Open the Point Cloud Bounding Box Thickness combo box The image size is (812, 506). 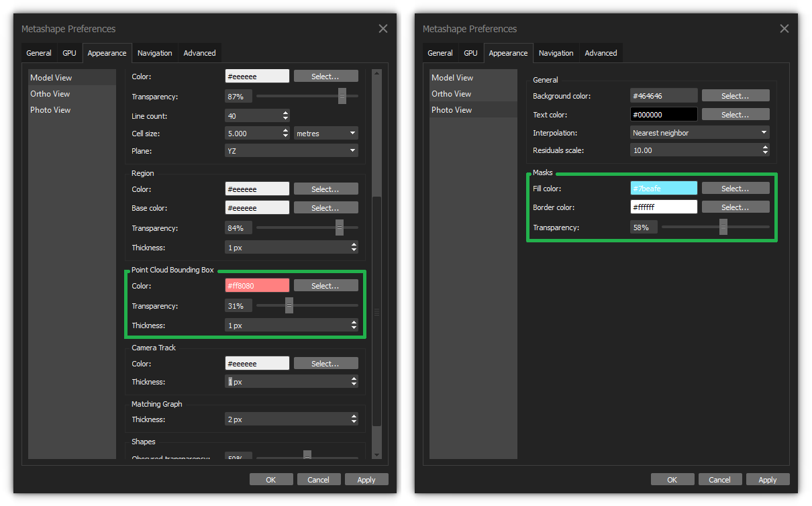[x=291, y=325]
